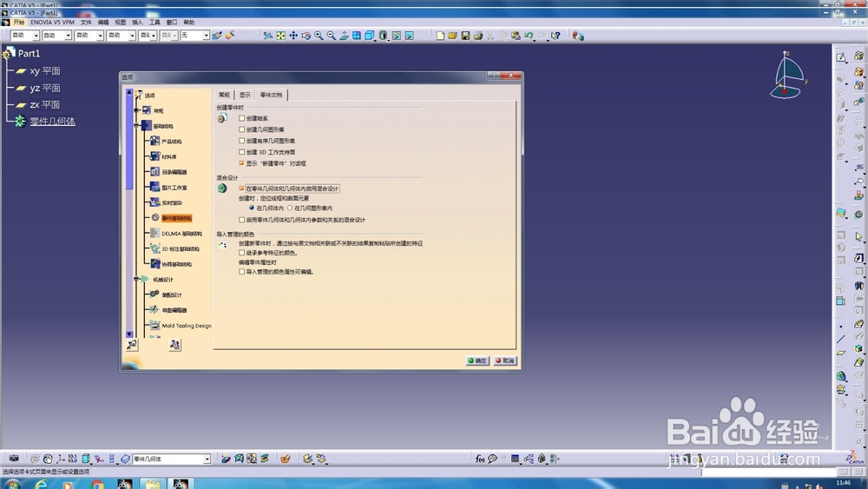
Task: Click the Create Multi-View icon
Action: [357, 36]
